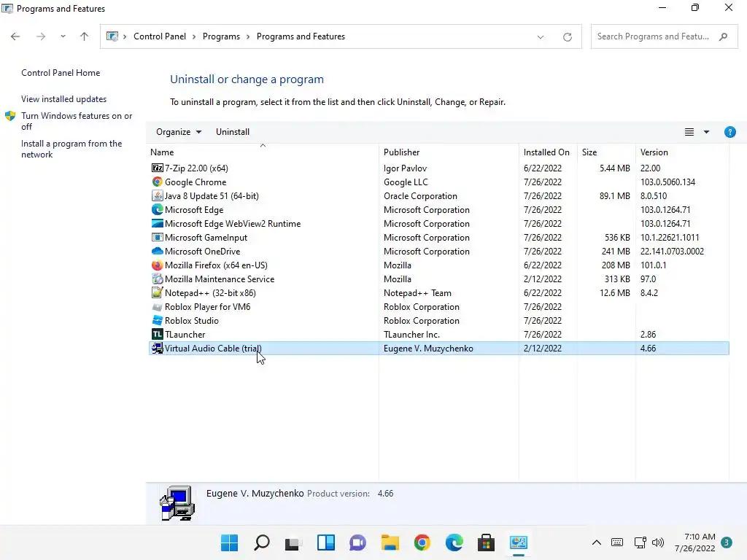Image resolution: width=747 pixels, height=560 pixels.
Task: Expand breadcrumb chevron after Programs
Action: 248,36
